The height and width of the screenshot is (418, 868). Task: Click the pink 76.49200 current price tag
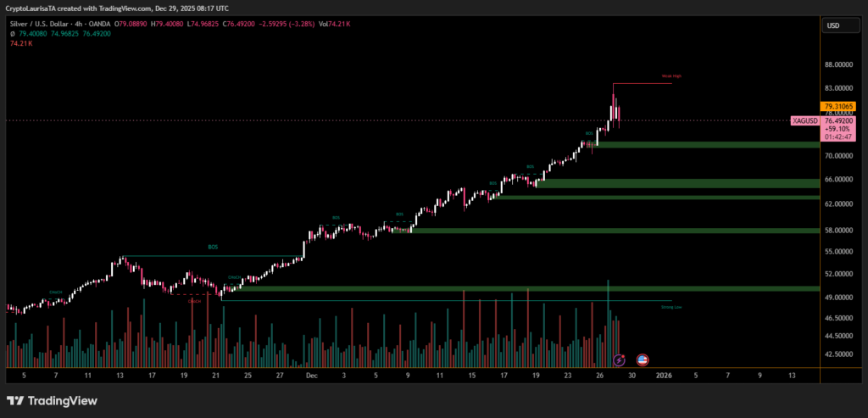click(x=838, y=121)
